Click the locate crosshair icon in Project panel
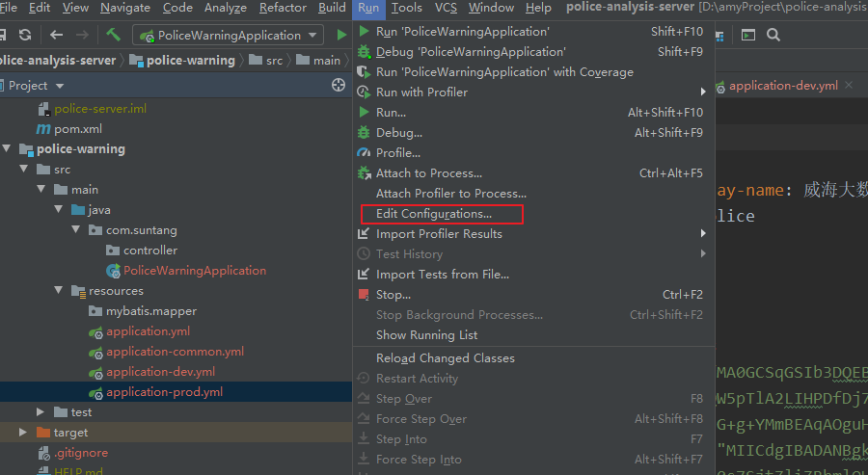 pos(339,85)
